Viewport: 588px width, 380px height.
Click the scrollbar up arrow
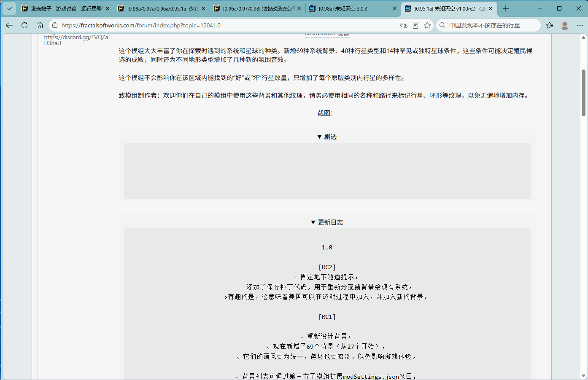(584, 37)
